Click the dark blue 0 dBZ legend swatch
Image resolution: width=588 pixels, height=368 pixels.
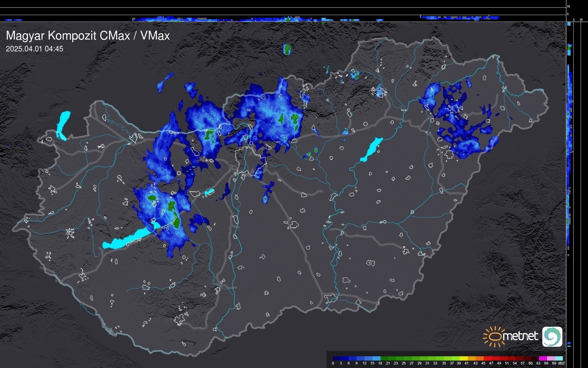pyautogui.click(x=337, y=358)
